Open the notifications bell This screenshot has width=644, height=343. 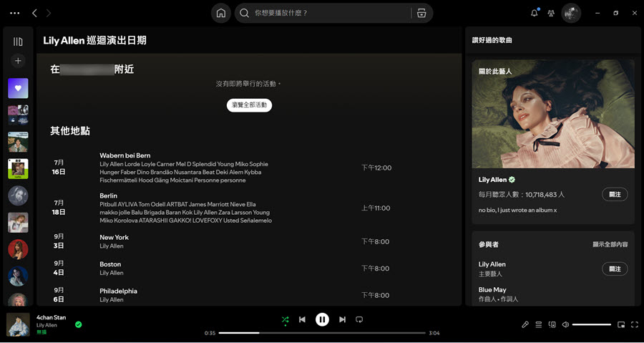point(535,13)
